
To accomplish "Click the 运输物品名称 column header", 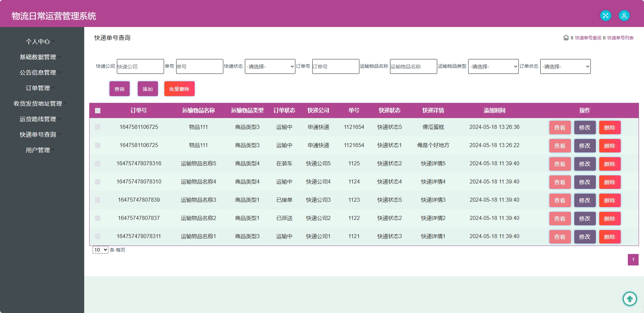I will pyautogui.click(x=198, y=110).
